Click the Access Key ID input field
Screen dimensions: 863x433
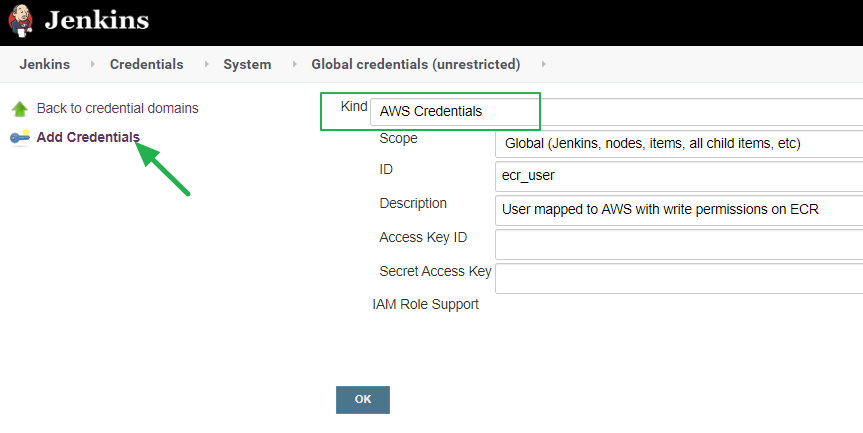tap(679, 244)
